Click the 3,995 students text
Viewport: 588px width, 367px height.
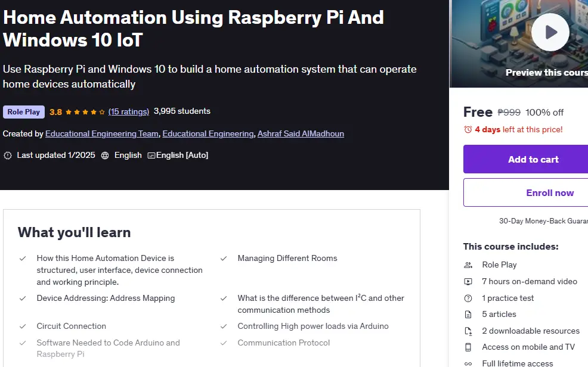coord(182,111)
